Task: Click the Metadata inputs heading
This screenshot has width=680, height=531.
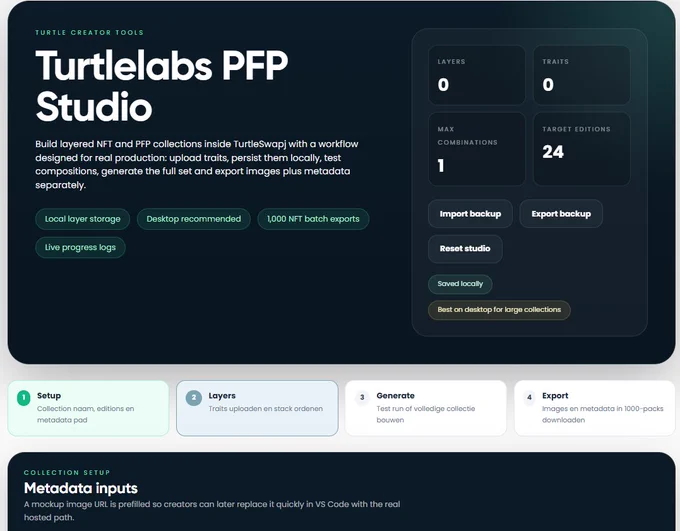Action: [81, 488]
